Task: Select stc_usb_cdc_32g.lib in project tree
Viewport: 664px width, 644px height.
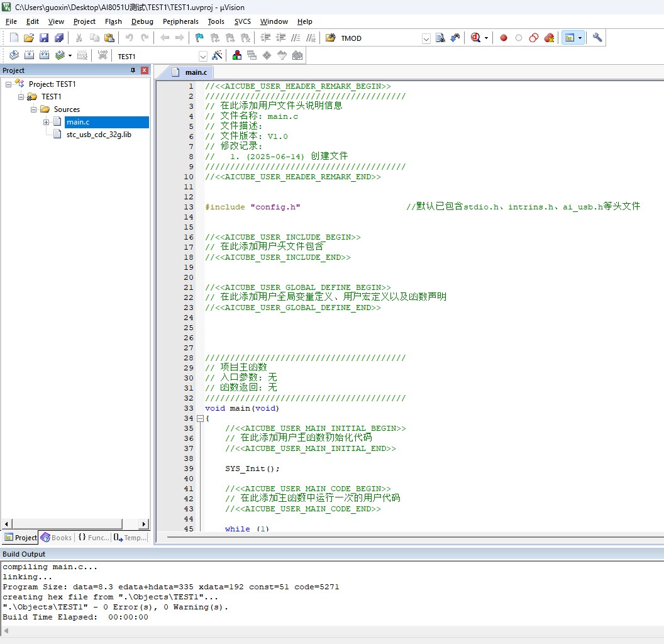Action: (99, 135)
